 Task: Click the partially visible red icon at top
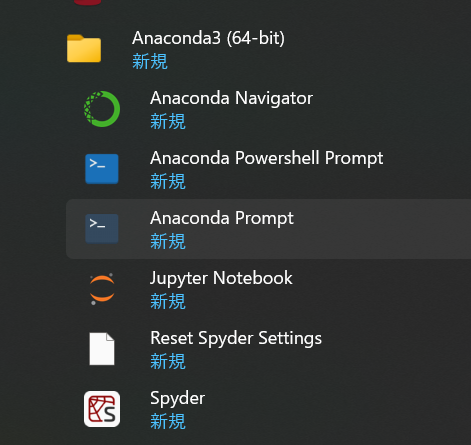point(87,2)
